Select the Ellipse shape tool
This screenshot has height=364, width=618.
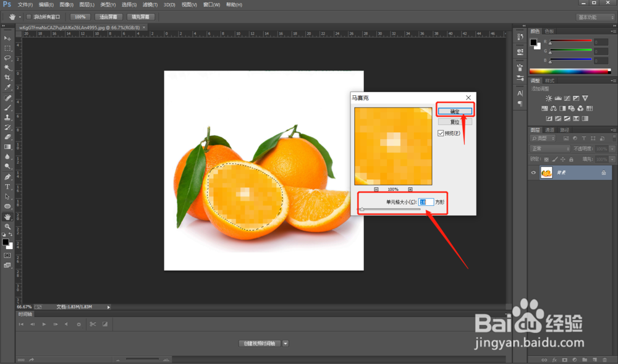7,206
